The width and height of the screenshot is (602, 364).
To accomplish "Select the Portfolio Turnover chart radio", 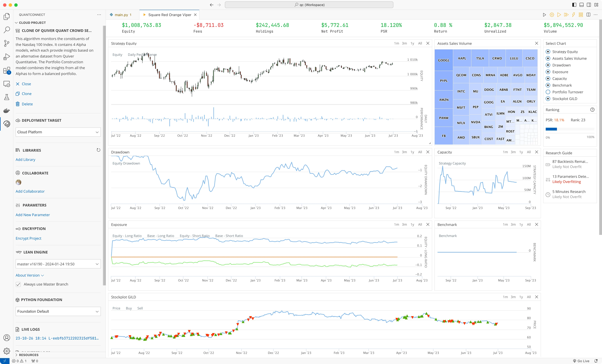I will pyautogui.click(x=548, y=92).
